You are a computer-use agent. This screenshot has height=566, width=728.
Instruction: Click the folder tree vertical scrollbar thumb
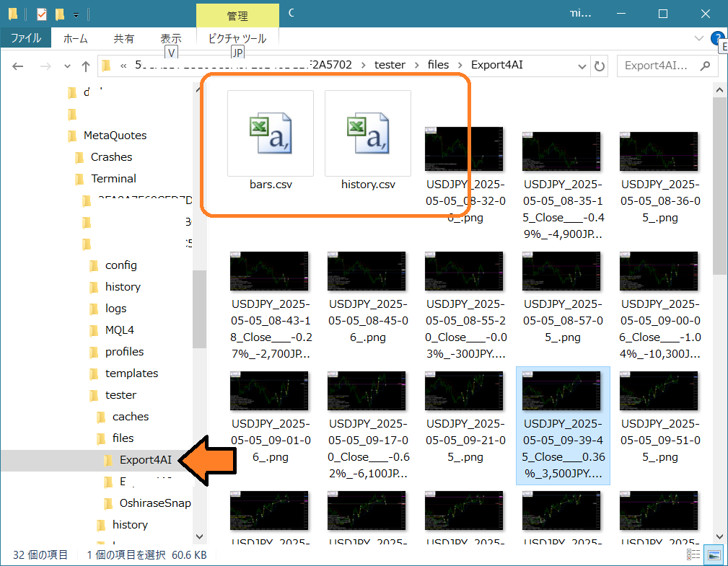coord(200,309)
